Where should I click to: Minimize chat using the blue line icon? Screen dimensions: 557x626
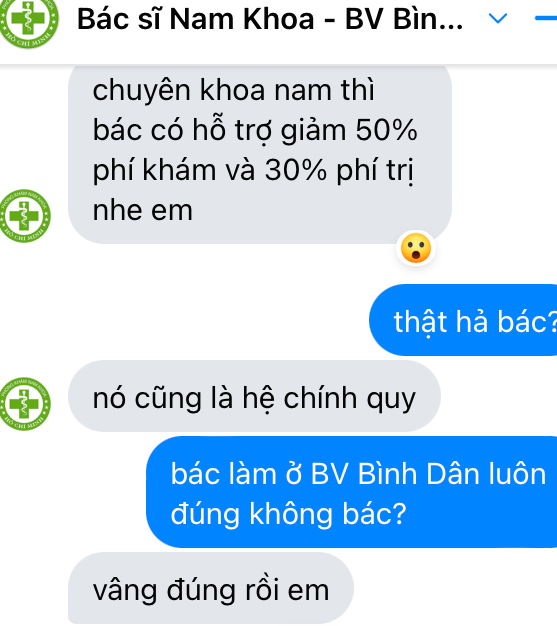546,18
